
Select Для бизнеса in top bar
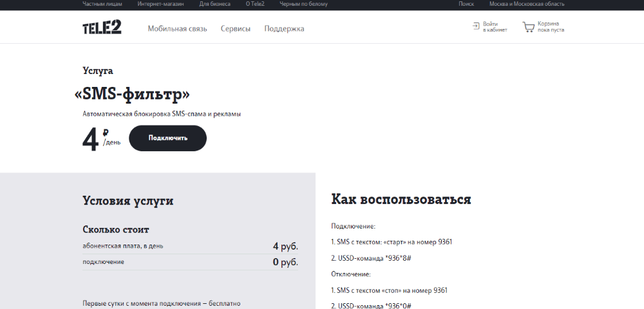pos(215,4)
